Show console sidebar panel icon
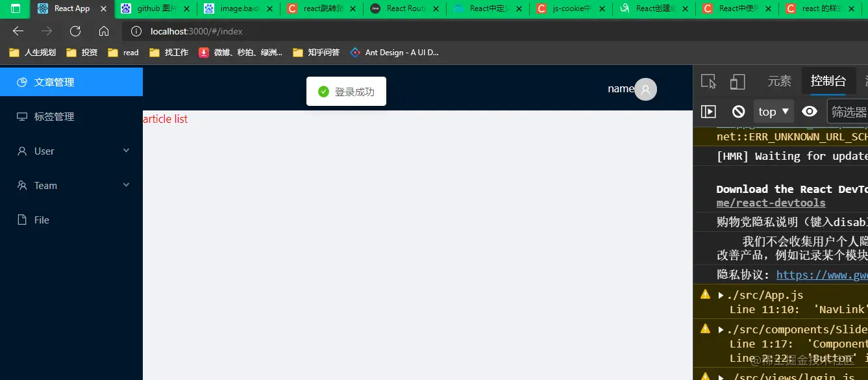The image size is (868, 380). click(708, 111)
